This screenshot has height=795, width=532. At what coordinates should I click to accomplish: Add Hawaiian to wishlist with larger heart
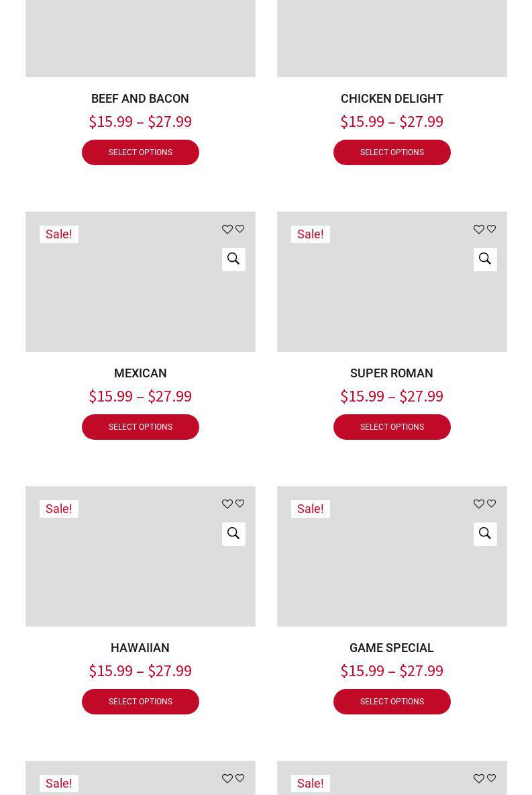(x=227, y=504)
